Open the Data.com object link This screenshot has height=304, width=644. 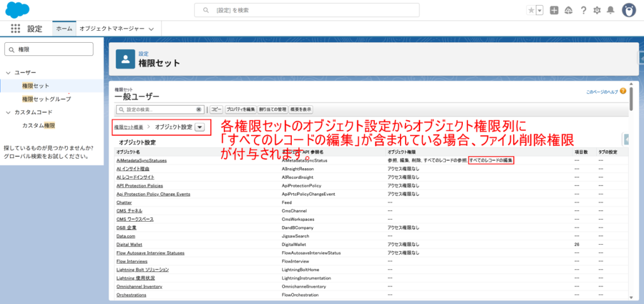pyautogui.click(x=125, y=236)
